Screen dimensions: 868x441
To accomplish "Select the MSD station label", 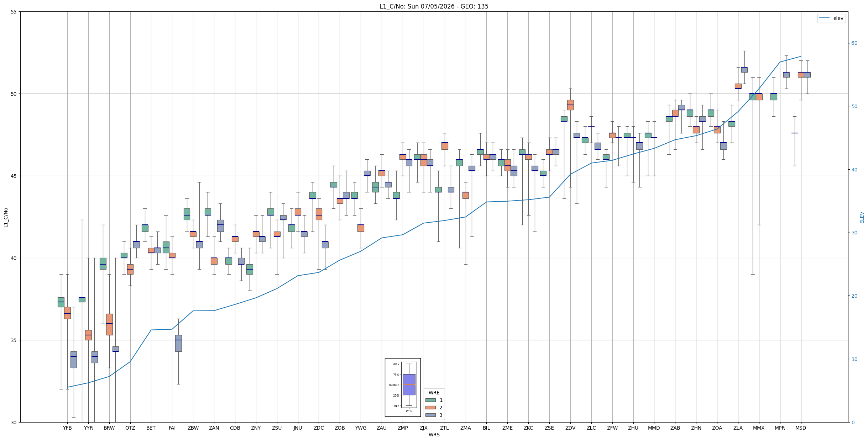I will coord(801,428).
